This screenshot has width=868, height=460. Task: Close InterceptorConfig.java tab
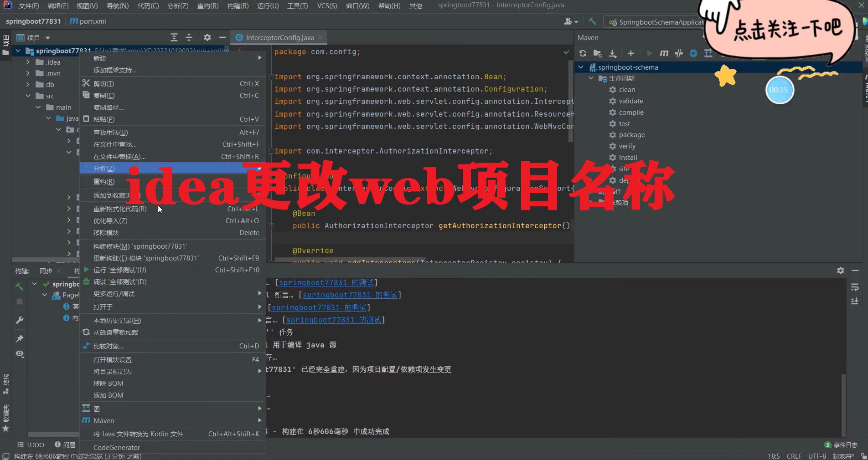point(320,37)
